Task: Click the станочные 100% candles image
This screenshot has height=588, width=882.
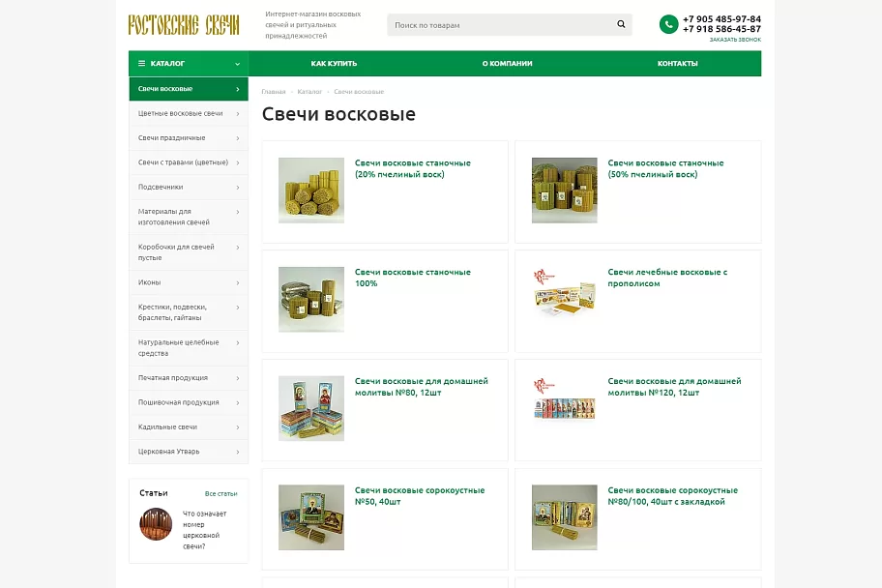Action: point(311,300)
